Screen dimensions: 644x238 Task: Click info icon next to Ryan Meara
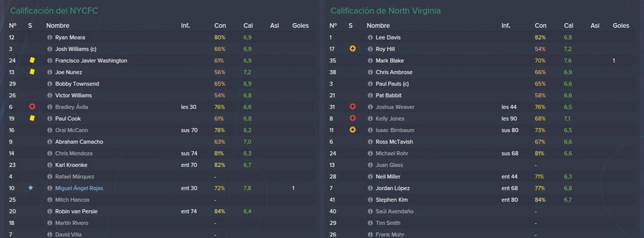pyautogui.click(x=50, y=37)
